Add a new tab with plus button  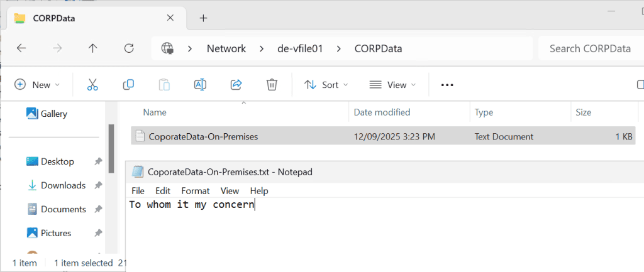pos(203,18)
